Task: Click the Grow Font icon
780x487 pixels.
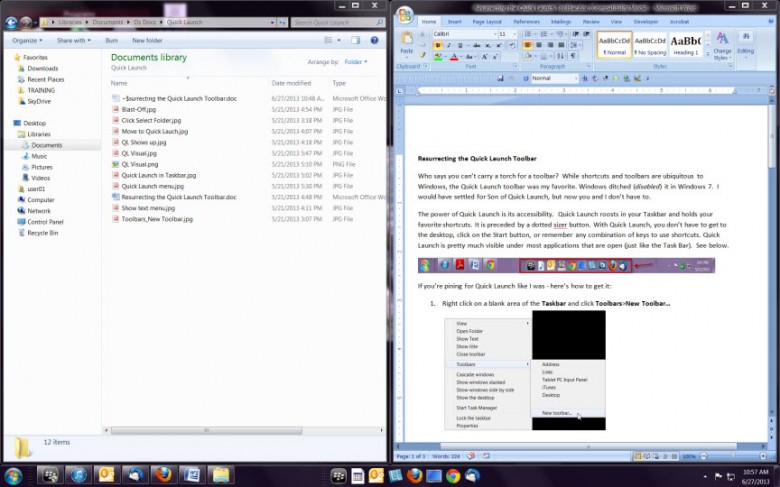Action: (485, 57)
